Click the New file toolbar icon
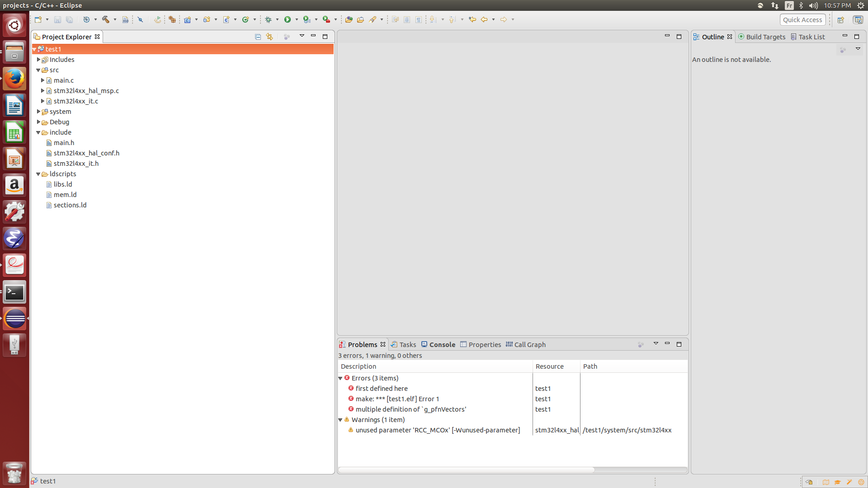Viewport: 868px width, 488px height. pos(38,19)
